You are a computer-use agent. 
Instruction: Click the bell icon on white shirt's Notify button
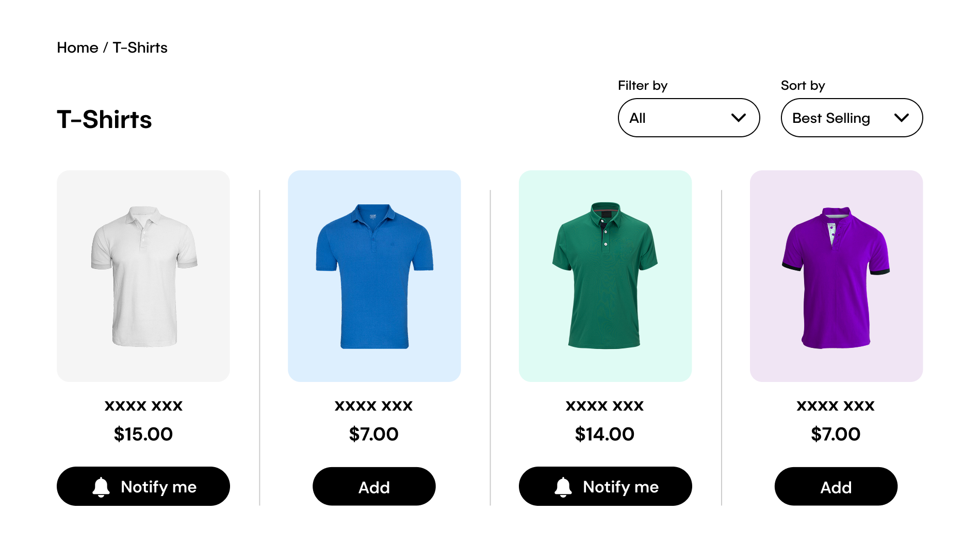coord(101,487)
